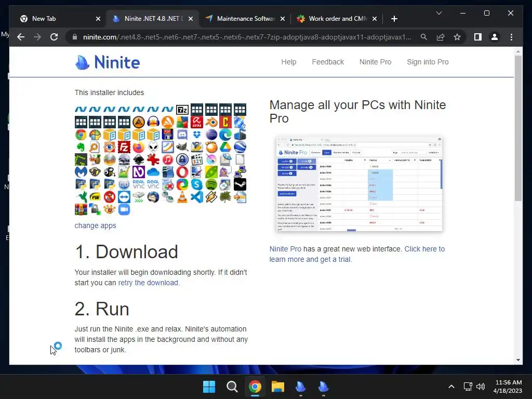The height and width of the screenshot is (399, 532).
Task: Click the OneDrive cloud icon
Action: (153, 172)
